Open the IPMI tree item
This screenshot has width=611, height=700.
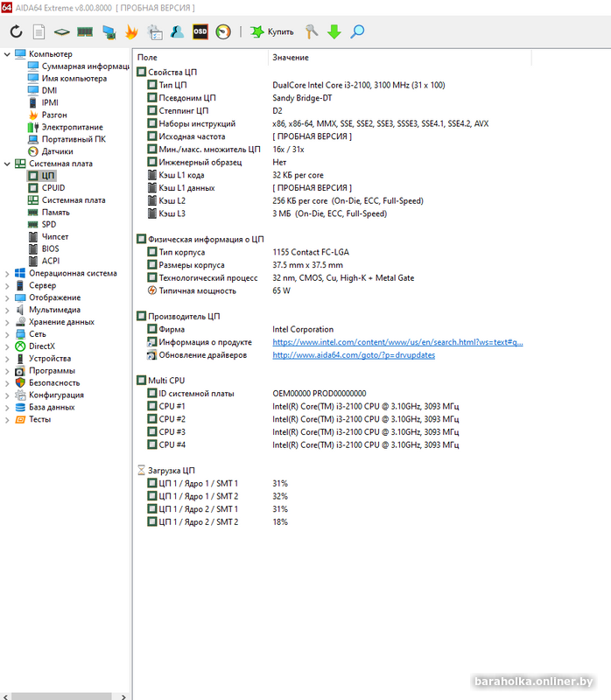coord(43,102)
